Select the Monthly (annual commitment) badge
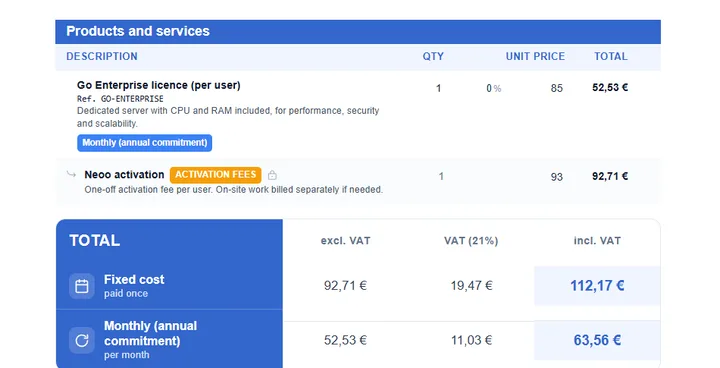Image resolution: width=720 pixels, height=368 pixels. coord(145,142)
